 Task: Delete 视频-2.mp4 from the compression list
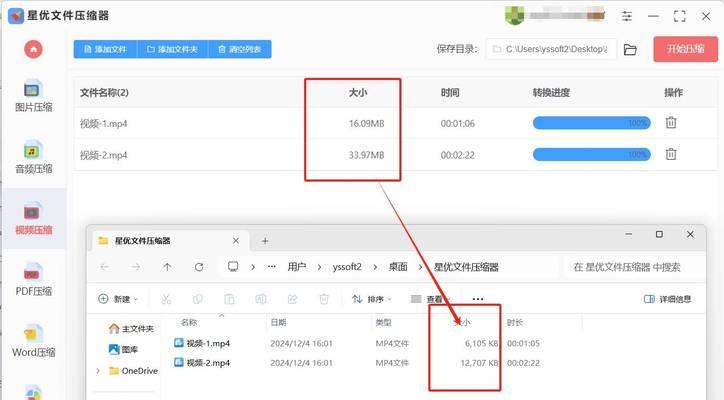tap(671, 154)
